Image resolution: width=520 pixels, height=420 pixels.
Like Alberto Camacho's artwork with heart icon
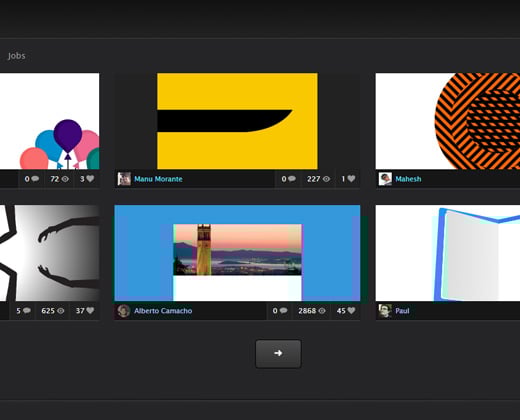click(351, 311)
